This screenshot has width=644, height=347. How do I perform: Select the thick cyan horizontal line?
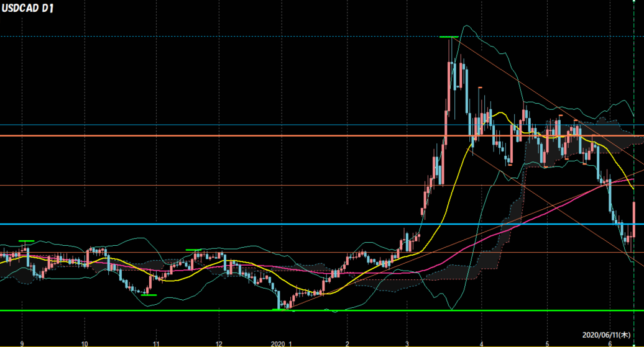tap(322, 224)
